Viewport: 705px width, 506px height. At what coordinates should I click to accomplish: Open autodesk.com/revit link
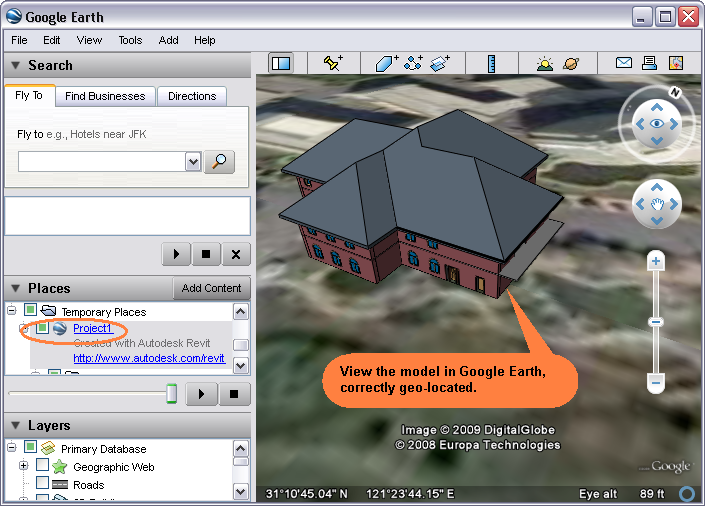pos(149,358)
